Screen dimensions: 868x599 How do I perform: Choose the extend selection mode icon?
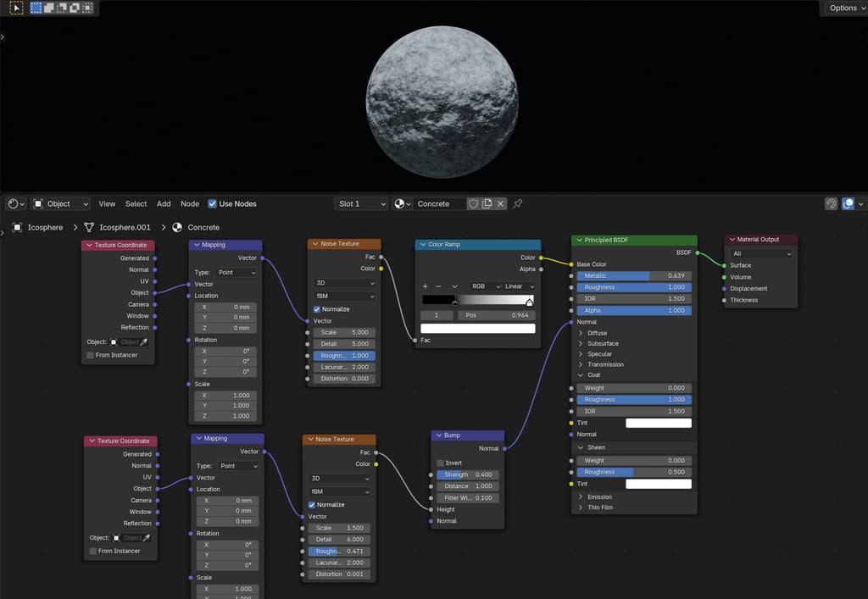48,8
